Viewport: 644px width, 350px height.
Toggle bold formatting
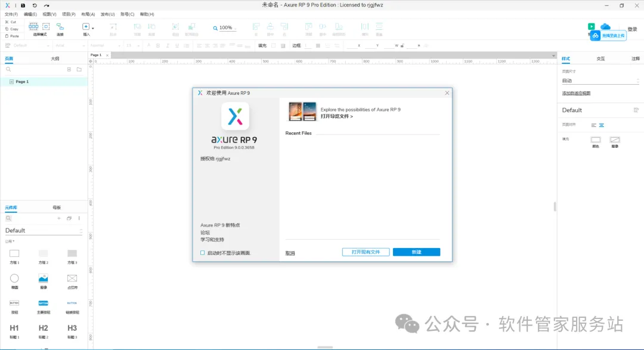[157, 45]
